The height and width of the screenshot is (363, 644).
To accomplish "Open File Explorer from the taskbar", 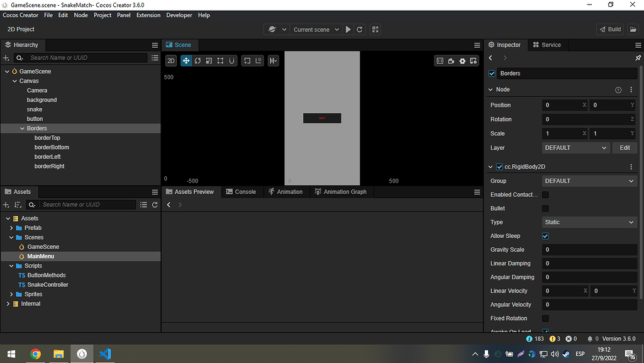I will (x=58, y=354).
